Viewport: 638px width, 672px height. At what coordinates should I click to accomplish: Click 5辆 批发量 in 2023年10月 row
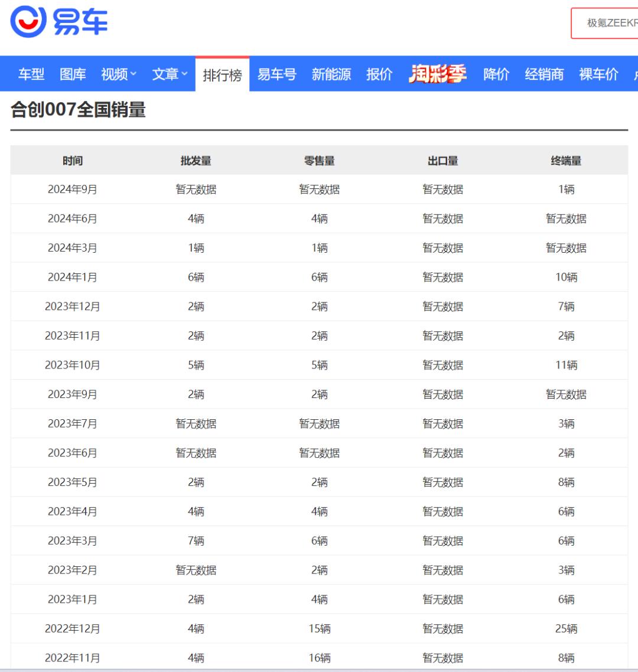[196, 365]
